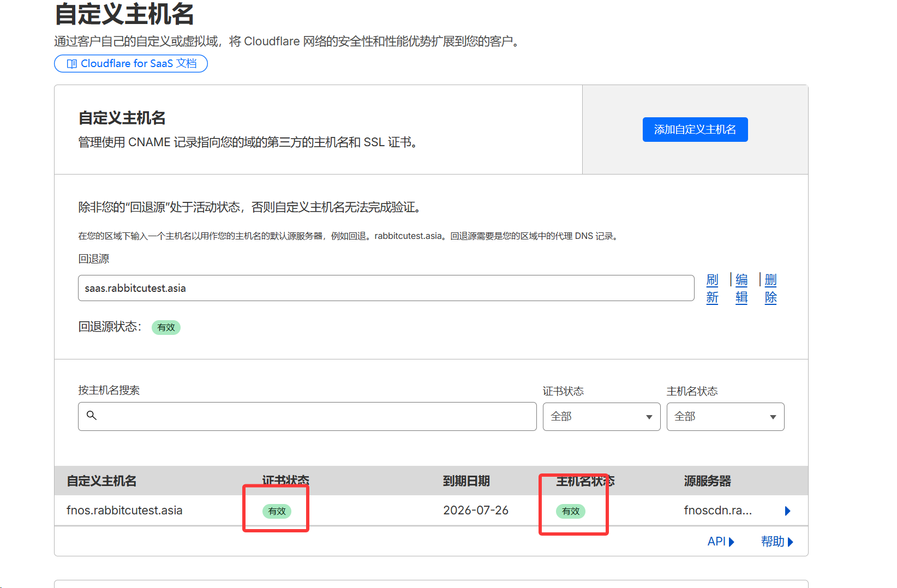Click the magnifier search icon

pyautogui.click(x=92, y=416)
